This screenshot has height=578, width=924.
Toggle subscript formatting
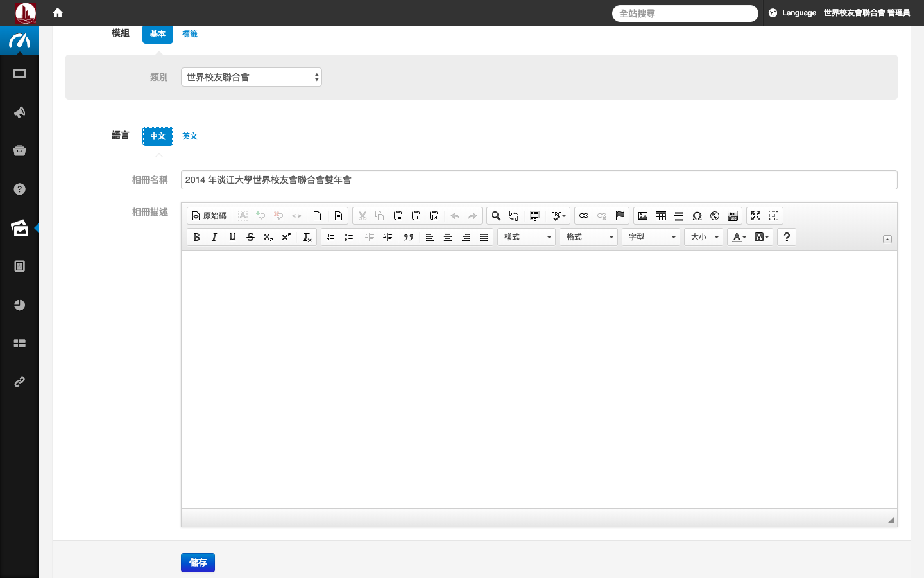pos(268,237)
